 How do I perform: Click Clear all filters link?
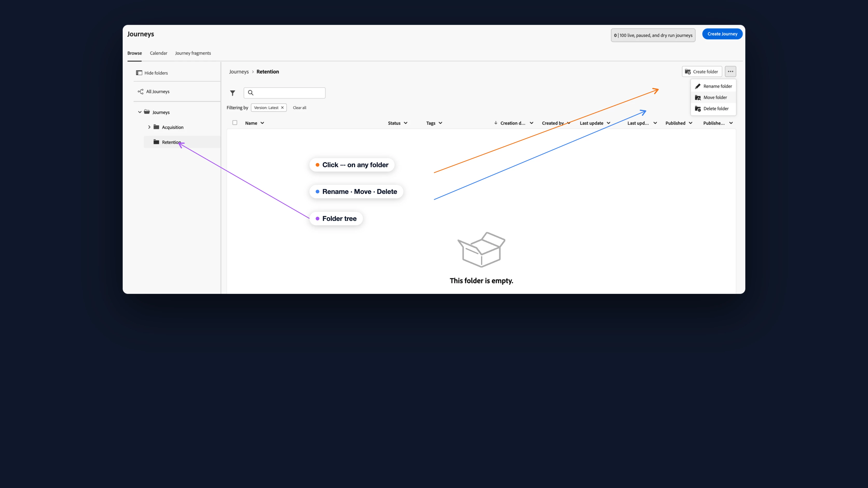pos(300,107)
